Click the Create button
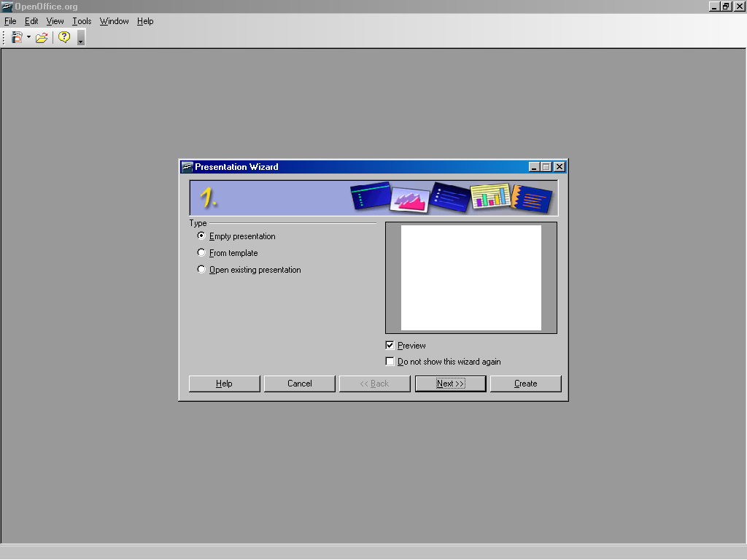 click(x=525, y=384)
